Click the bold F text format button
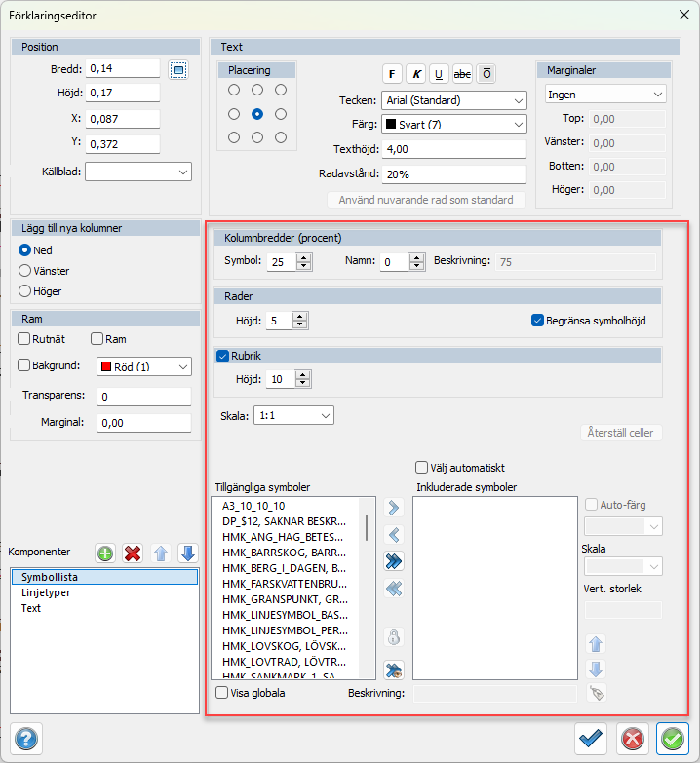The width and height of the screenshot is (700, 763). tap(392, 74)
